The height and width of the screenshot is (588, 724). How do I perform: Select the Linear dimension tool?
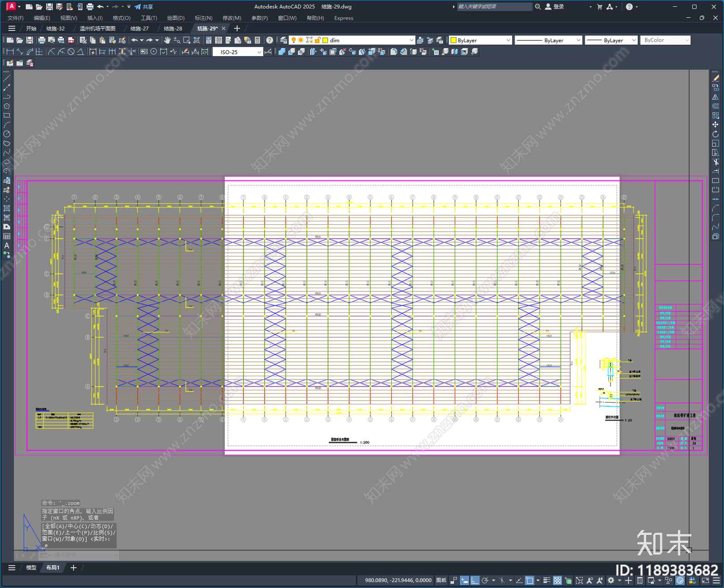(x=10, y=52)
